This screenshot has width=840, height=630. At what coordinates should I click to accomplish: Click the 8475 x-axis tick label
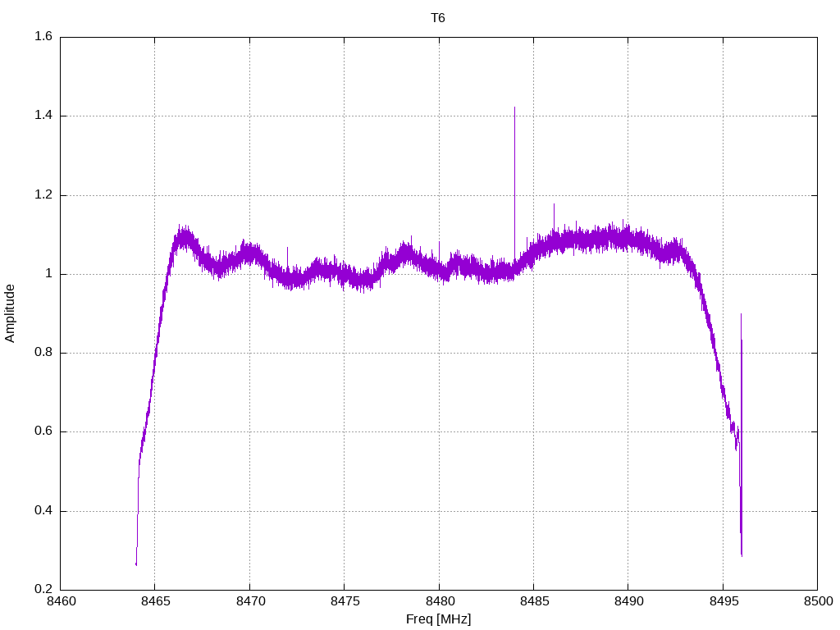345,601
